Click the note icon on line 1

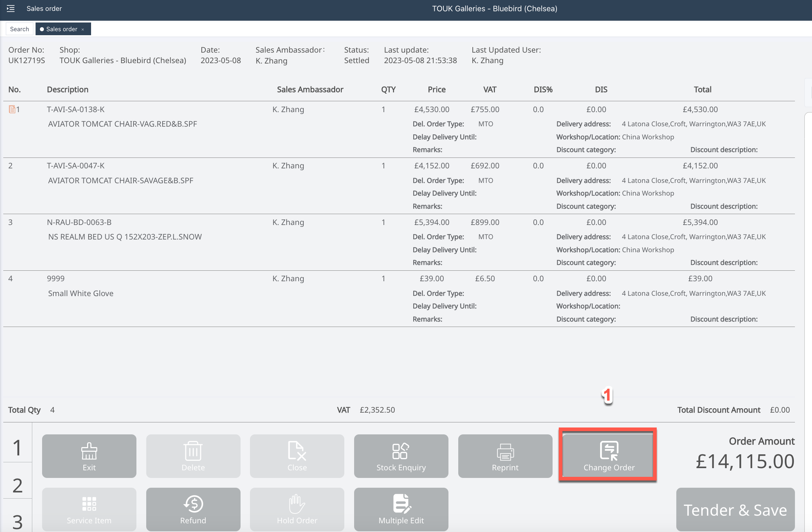click(x=12, y=109)
